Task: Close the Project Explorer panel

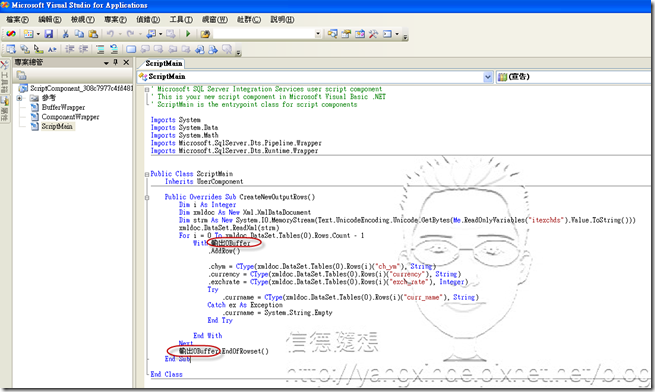Action: pos(126,62)
